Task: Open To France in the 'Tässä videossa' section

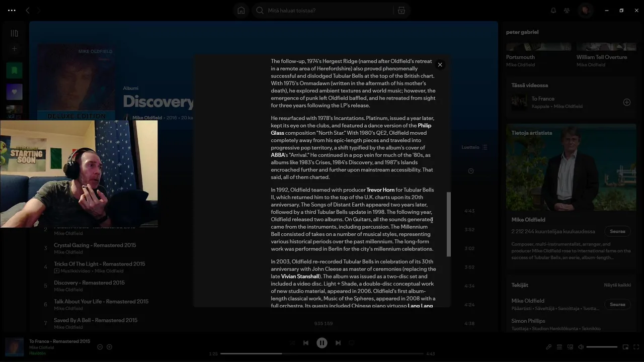Action: (x=543, y=99)
